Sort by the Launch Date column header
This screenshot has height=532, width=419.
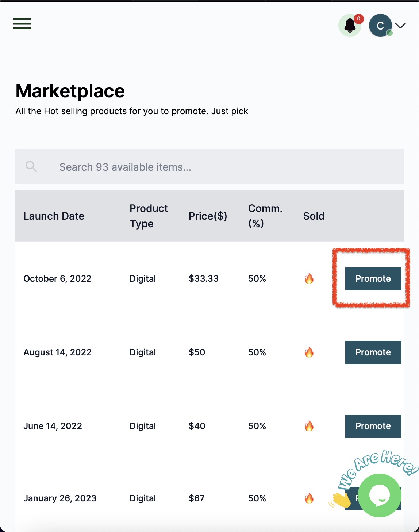tap(54, 216)
